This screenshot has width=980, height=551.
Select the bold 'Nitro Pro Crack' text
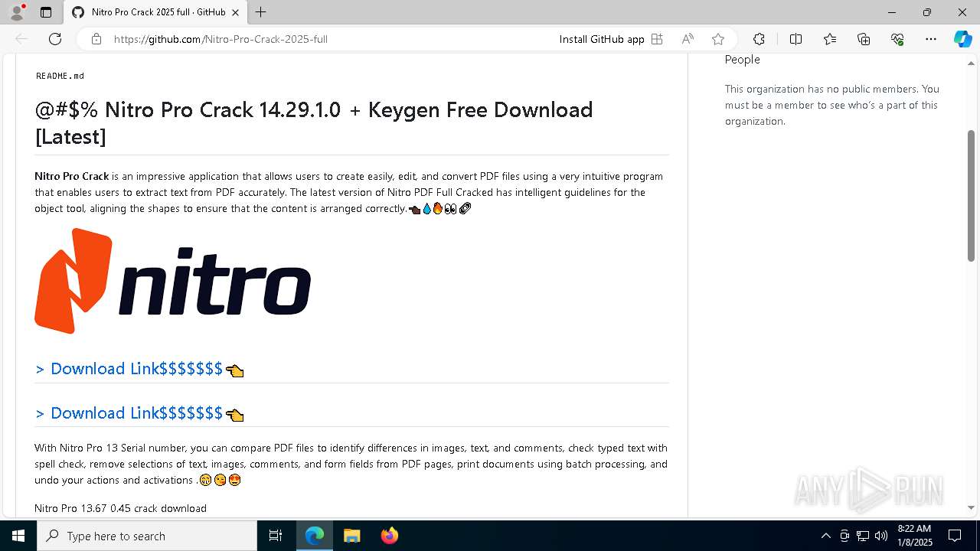(x=72, y=176)
